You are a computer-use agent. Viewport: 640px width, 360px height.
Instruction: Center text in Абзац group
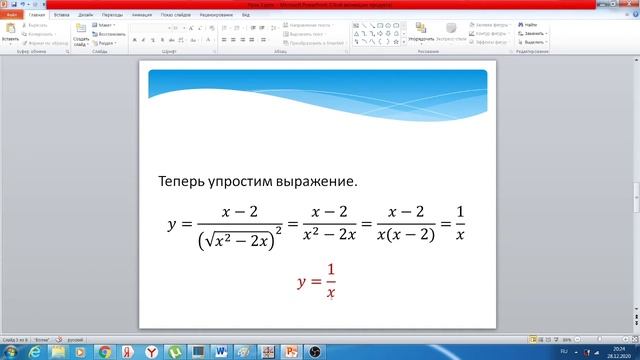[x=233, y=40]
